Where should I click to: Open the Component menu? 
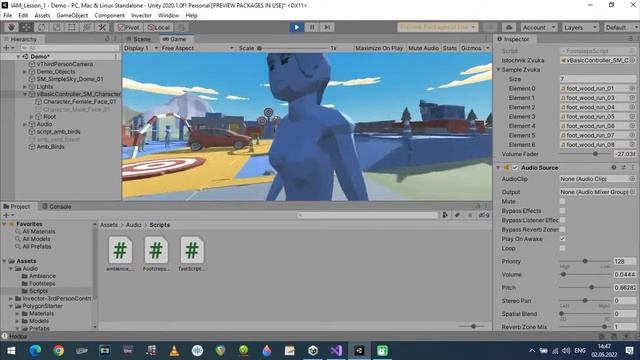(x=109, y=16)
